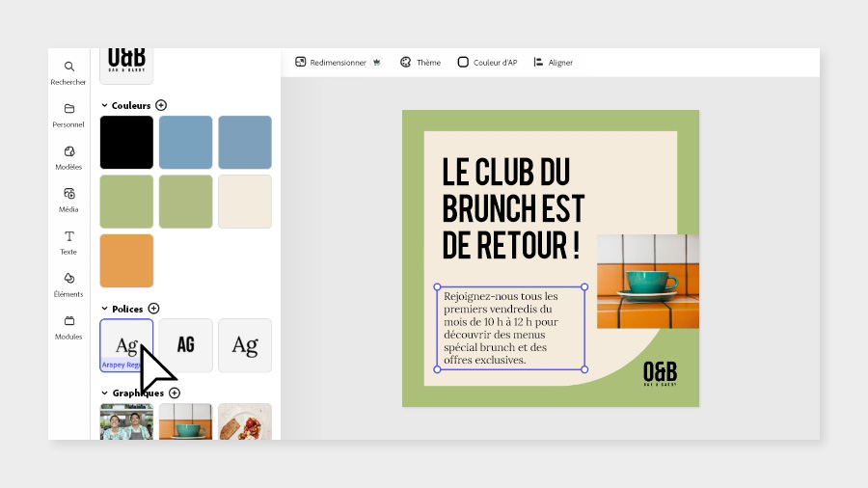The image size is (868, 488).
Task: Click the Graphiques section heading
Action: (138, 393)
